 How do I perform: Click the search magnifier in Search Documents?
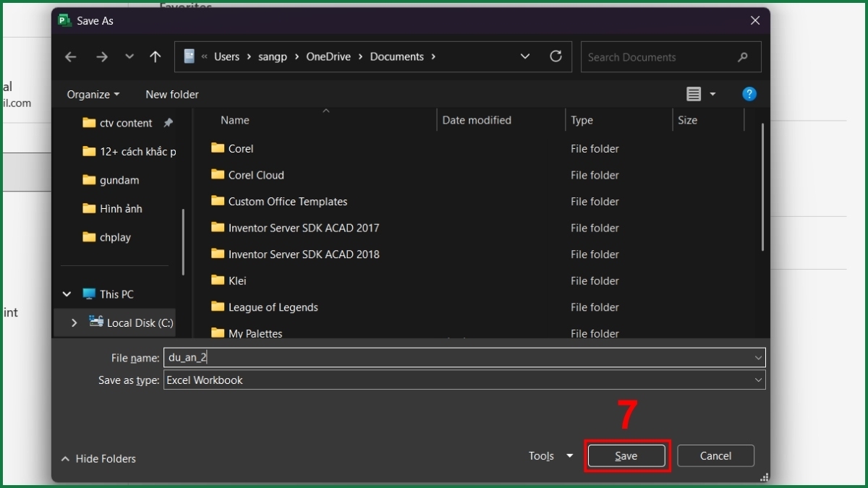(x=744, y=56)
